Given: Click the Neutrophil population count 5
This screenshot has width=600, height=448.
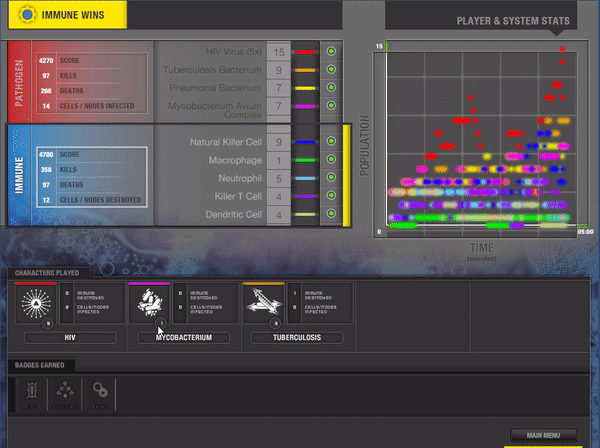Looking at the screenshot, I should click(279, 178).
